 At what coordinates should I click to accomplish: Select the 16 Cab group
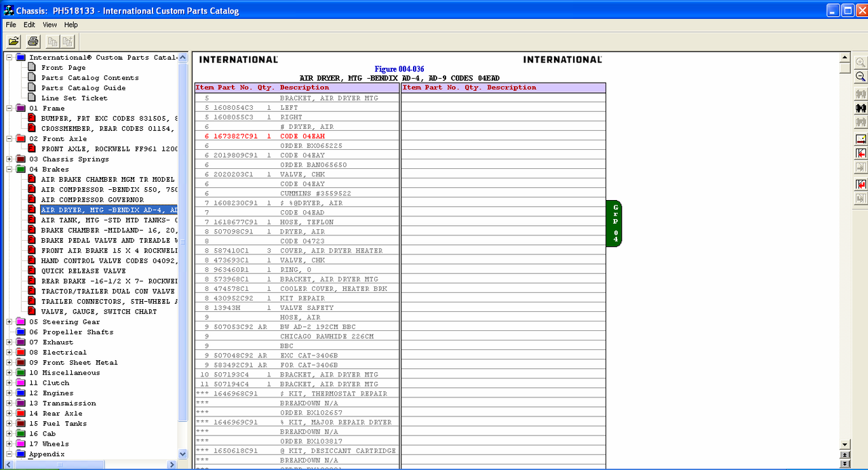43,434
